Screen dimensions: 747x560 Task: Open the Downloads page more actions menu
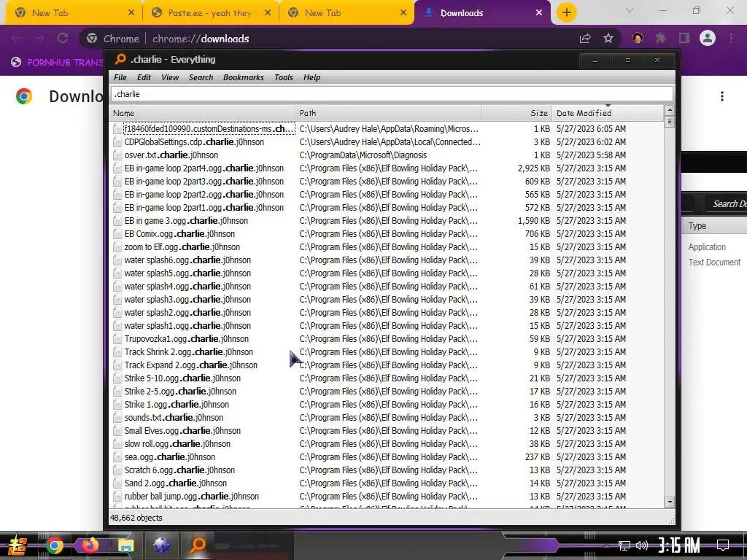pos(722,97)
